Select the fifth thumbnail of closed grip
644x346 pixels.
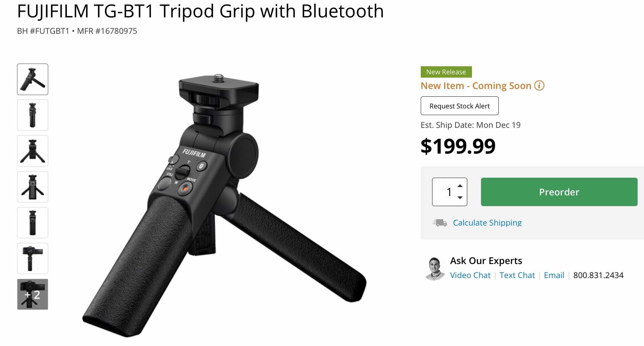click(32, 223)
